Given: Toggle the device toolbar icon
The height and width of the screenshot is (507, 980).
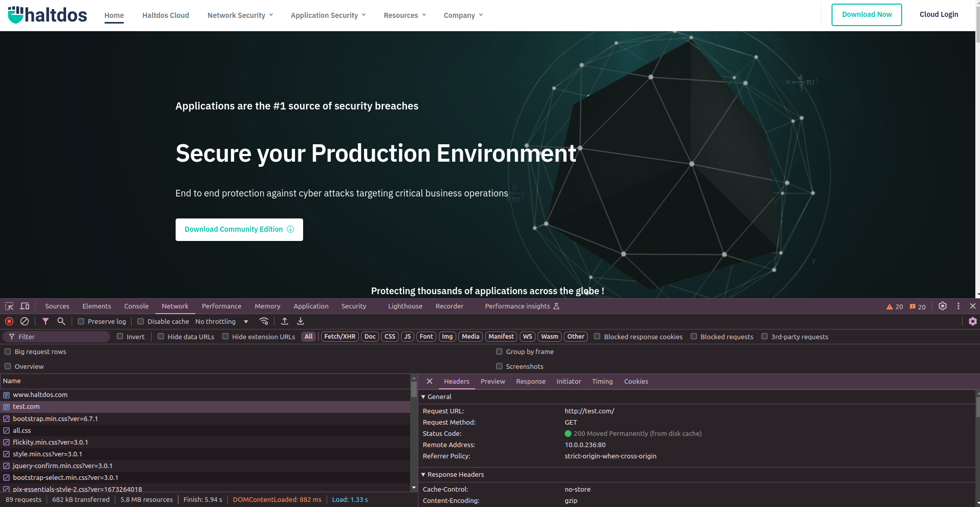Looking at the screenshot, I should pos(25,306).
